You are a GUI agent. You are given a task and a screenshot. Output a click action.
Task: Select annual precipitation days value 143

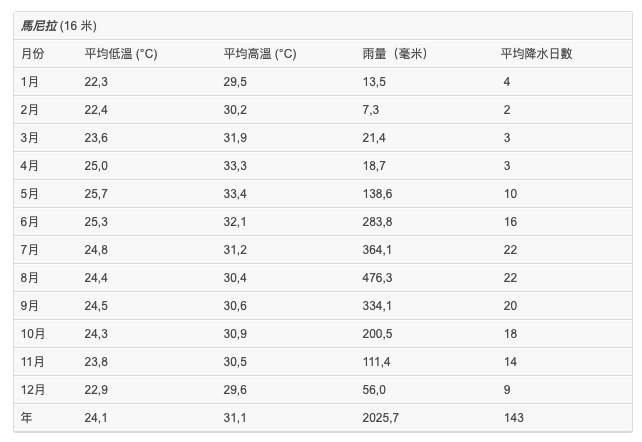coord(513,417)
